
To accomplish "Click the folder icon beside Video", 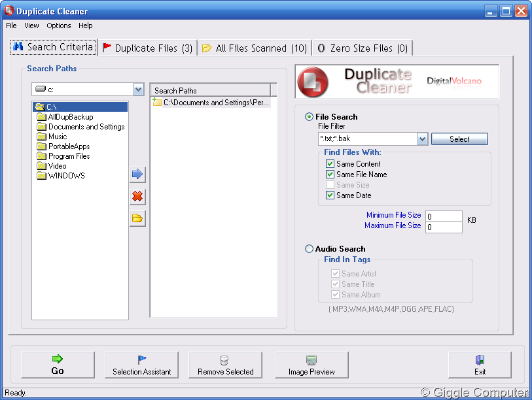I will (41, 166).
